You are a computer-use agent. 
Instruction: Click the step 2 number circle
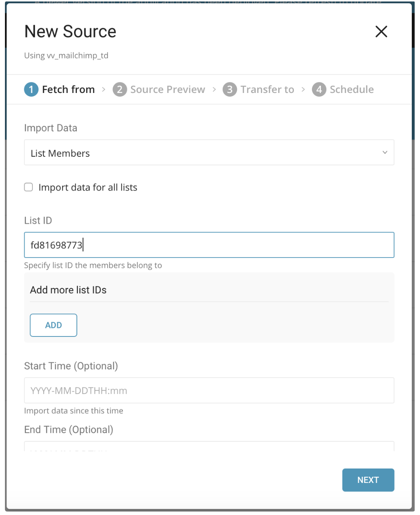coord(120,90)
